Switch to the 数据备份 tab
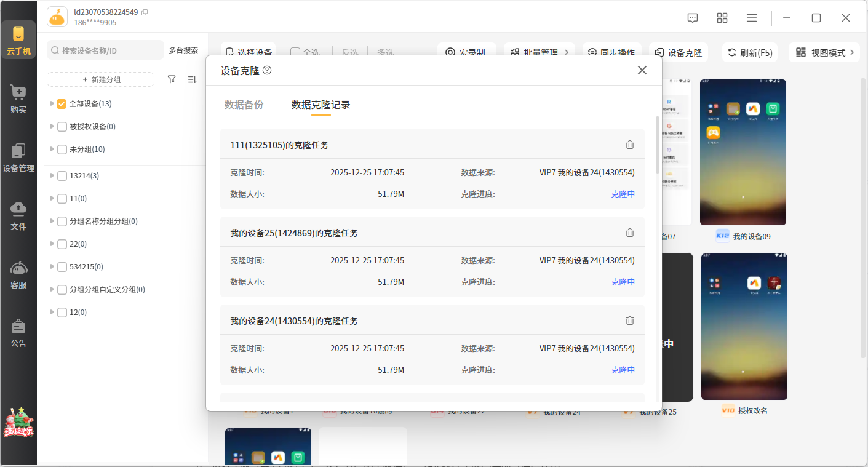 [x=244, y=105]
